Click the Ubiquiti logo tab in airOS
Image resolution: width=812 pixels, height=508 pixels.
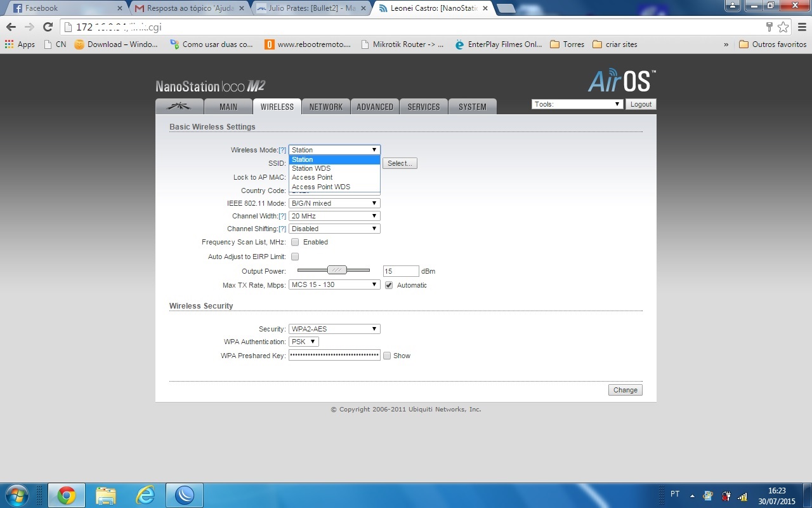[180, 107]
